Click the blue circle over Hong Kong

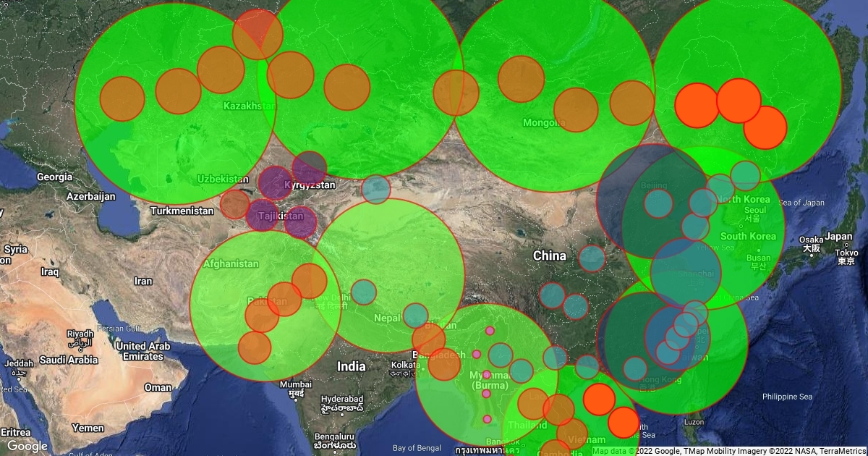(635, 369)
